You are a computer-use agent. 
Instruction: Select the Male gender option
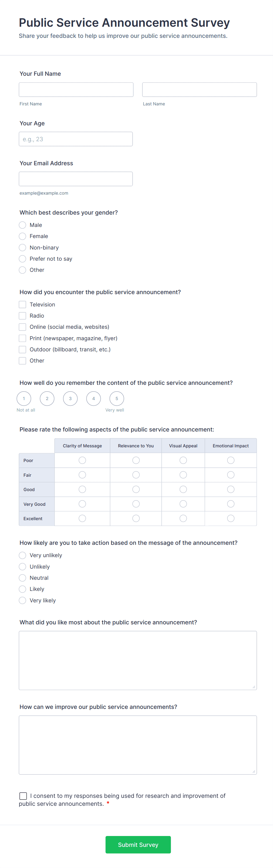click(22, 225)
